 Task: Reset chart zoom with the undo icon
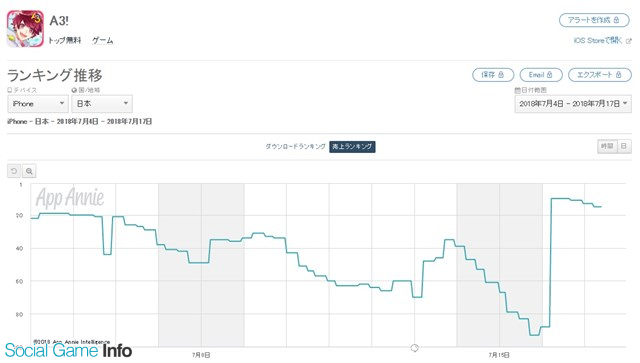pyautogui.click(x=14, y=171)
